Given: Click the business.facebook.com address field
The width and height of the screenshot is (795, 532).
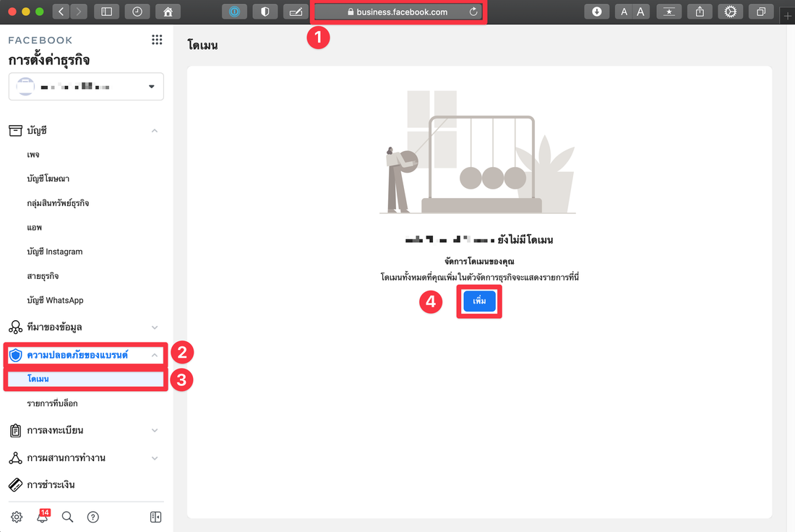Looking at the screenshot, I should point(398,12).
